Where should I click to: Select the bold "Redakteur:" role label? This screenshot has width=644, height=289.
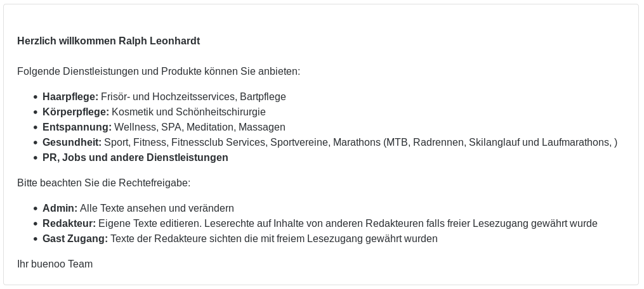pyautogui.click(x=69, y=224)
